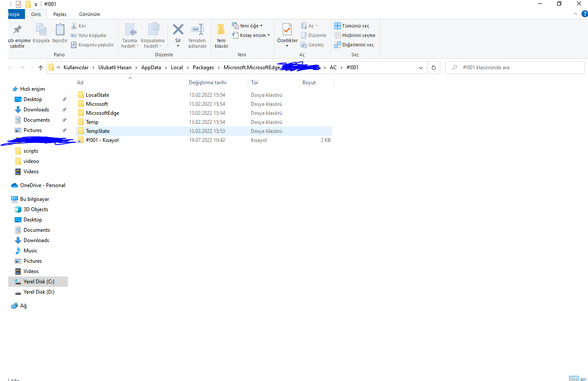Image resolution: width=588 pixels, height=381 pixels.
Task: Sort by the Boyut column header
Action: point(309,83)
